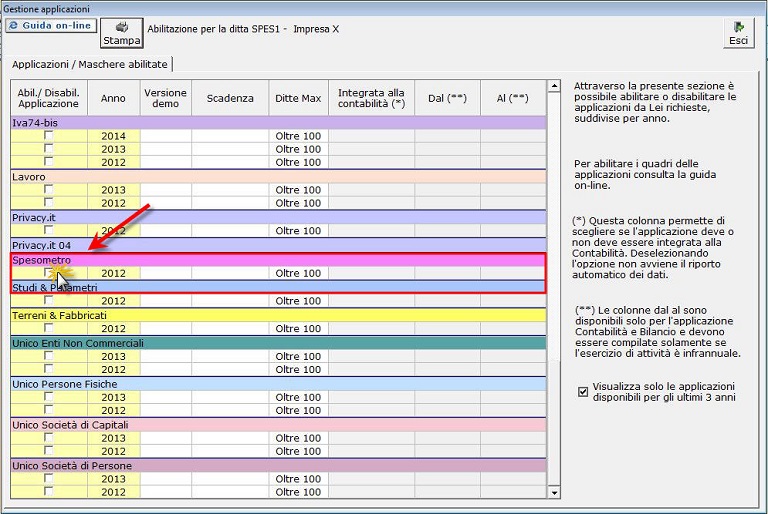Enable Iva74-bis checkbox for year 2014
768x514 pixels.
coord(48,135)
